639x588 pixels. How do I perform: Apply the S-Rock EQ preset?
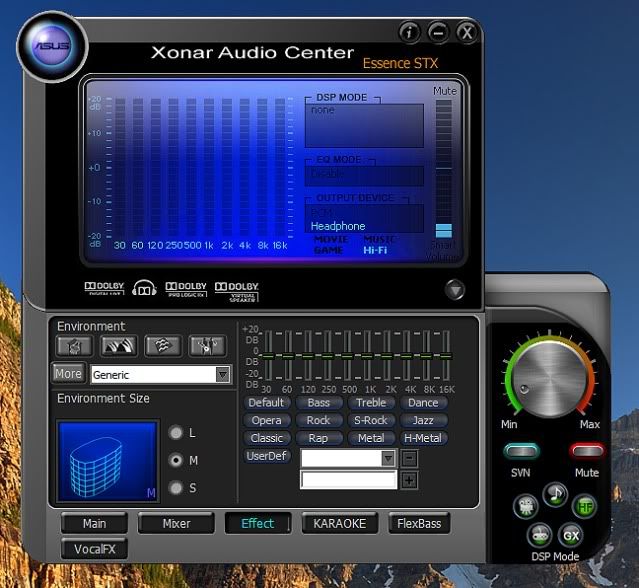371,420
